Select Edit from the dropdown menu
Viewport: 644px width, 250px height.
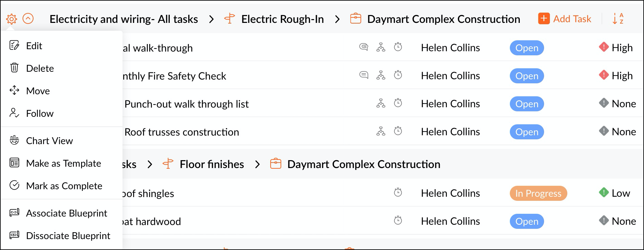[34, 46]
